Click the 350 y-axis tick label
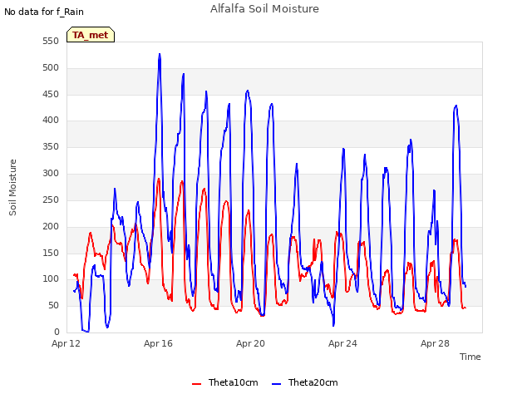This screenshot has width=532, height=399. coord(51,146)
